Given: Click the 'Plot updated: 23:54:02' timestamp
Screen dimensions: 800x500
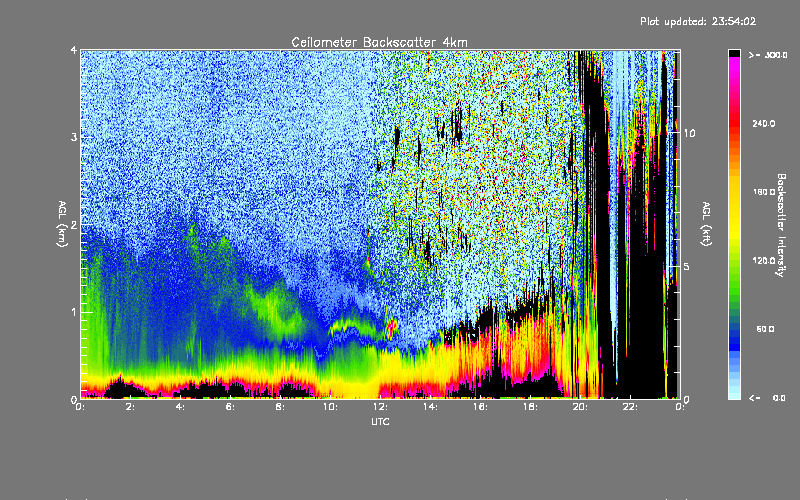Looking at the screenshot, I should point(698,21).
